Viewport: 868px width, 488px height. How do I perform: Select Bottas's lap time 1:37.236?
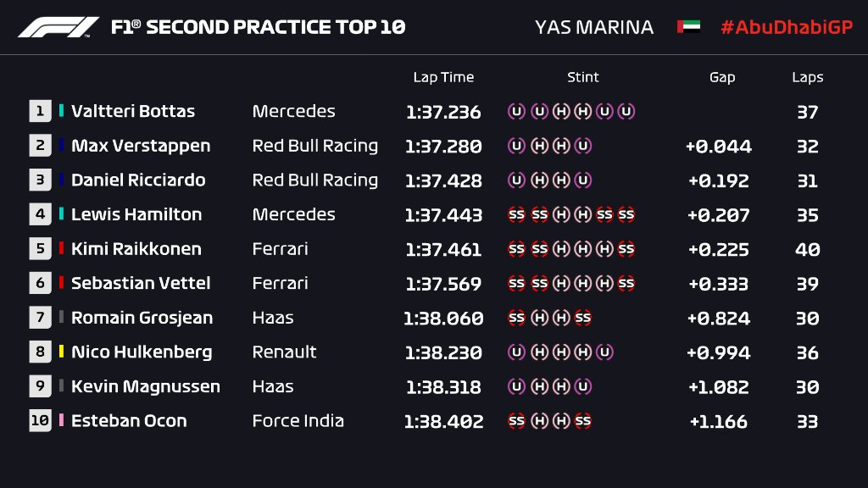coord(443,112)
